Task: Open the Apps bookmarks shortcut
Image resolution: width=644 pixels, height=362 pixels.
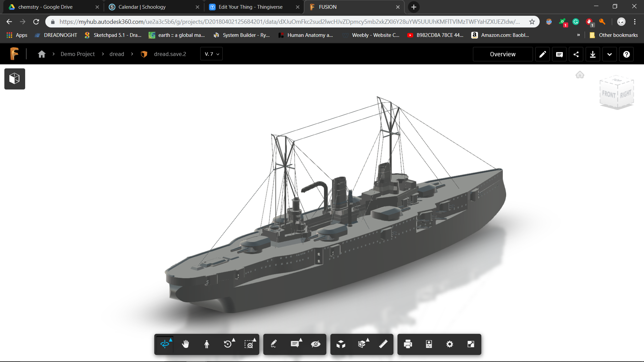Action: [17, 35]
